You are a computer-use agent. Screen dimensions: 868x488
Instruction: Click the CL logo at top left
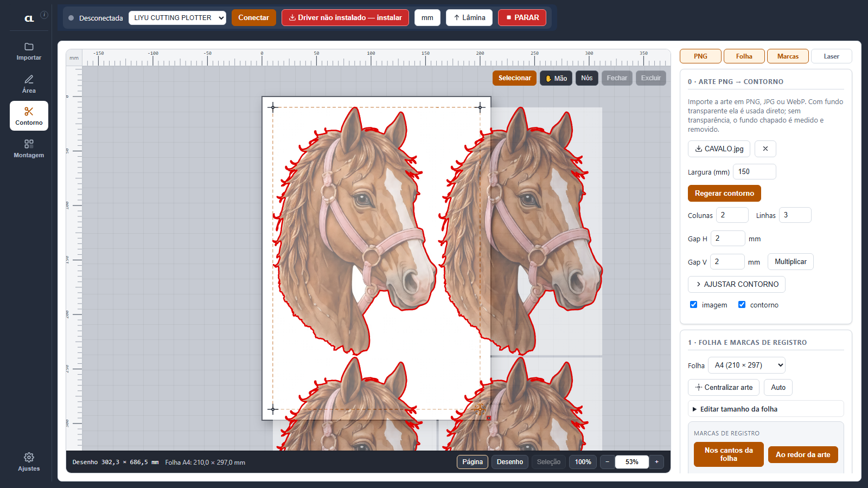29,18
